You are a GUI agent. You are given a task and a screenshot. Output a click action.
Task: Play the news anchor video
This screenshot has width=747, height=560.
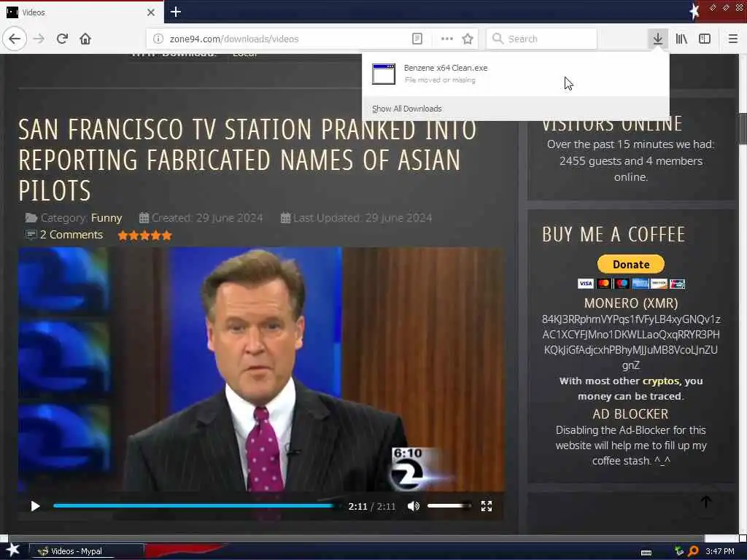point(35,506)
